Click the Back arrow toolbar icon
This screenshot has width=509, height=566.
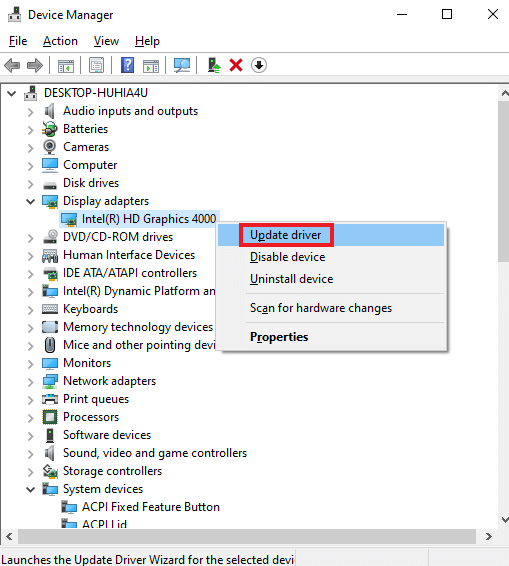click(x=12, y=66)
